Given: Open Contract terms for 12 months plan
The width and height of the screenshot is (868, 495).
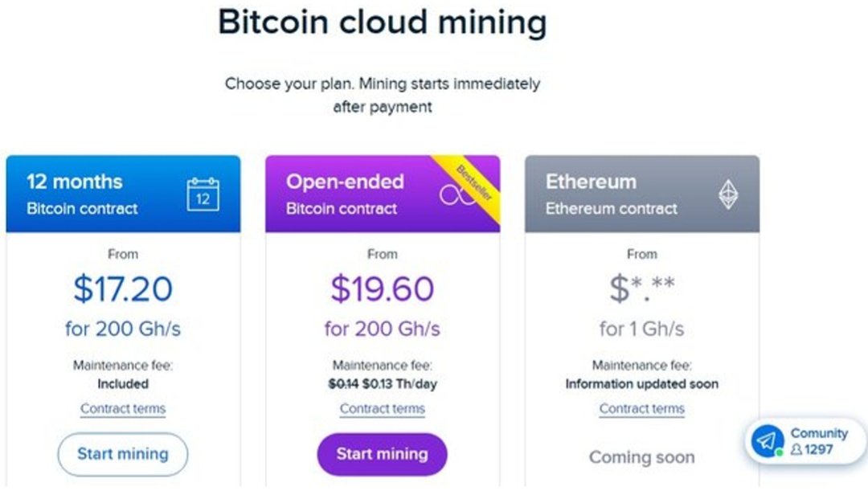Looking at the screenshot, I should coord(123,409).
